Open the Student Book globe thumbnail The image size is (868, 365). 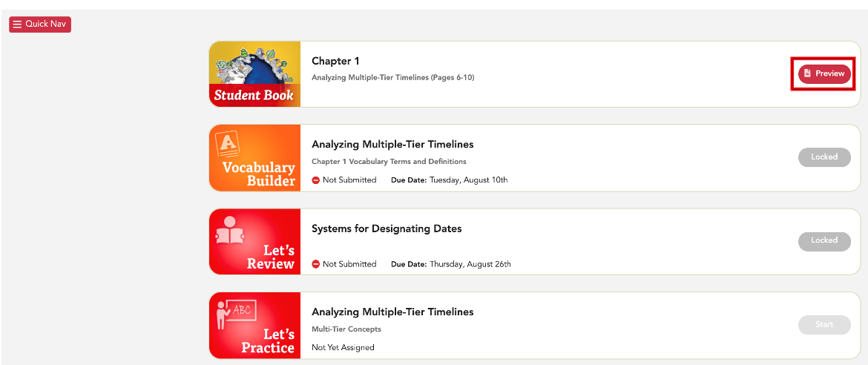(x=254, y=74)
